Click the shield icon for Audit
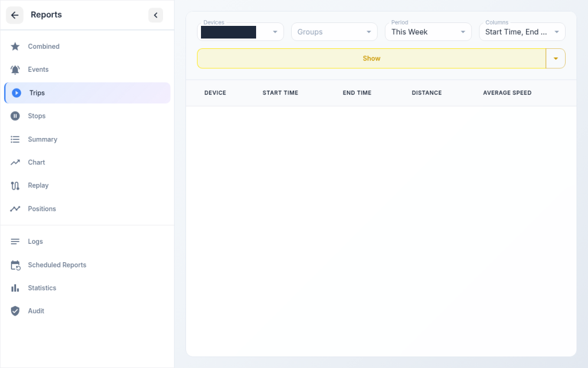This screenshot has height=368, width=588. (x=15, y=311)
